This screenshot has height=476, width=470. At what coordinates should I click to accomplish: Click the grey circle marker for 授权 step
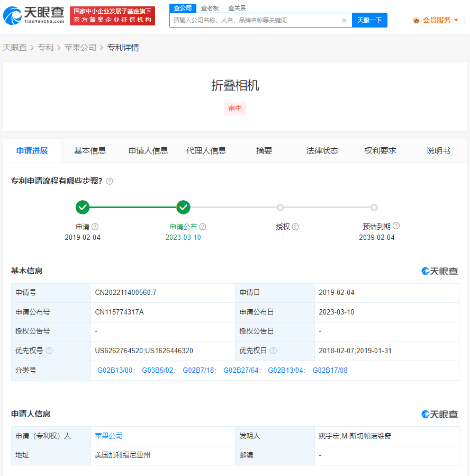click(x=281, y=208)
